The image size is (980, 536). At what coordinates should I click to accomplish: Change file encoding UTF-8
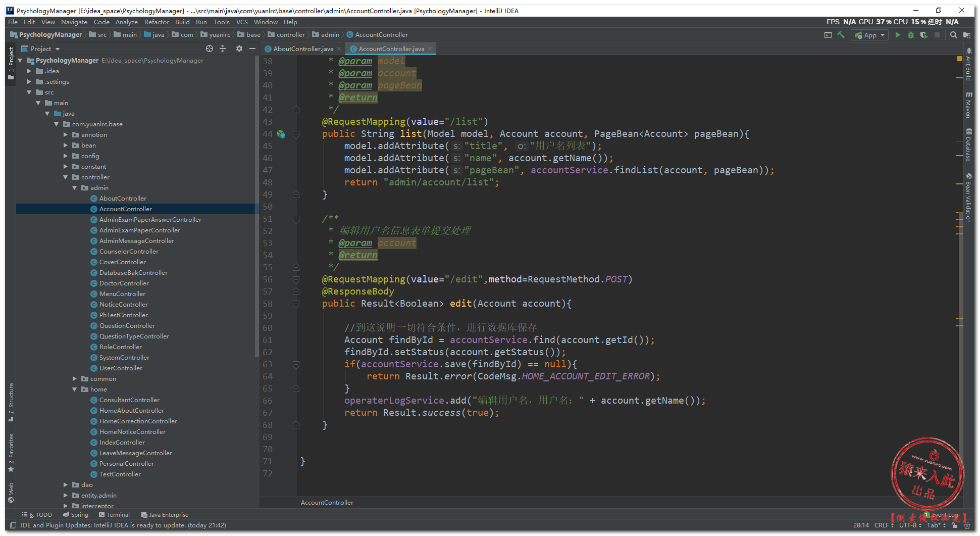click(910, 525)
